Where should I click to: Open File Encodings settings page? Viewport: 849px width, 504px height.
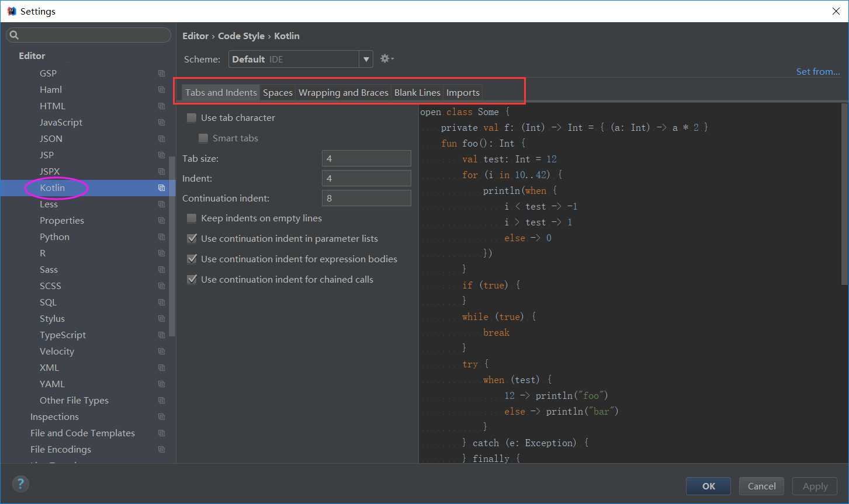(x=61, y=449)
